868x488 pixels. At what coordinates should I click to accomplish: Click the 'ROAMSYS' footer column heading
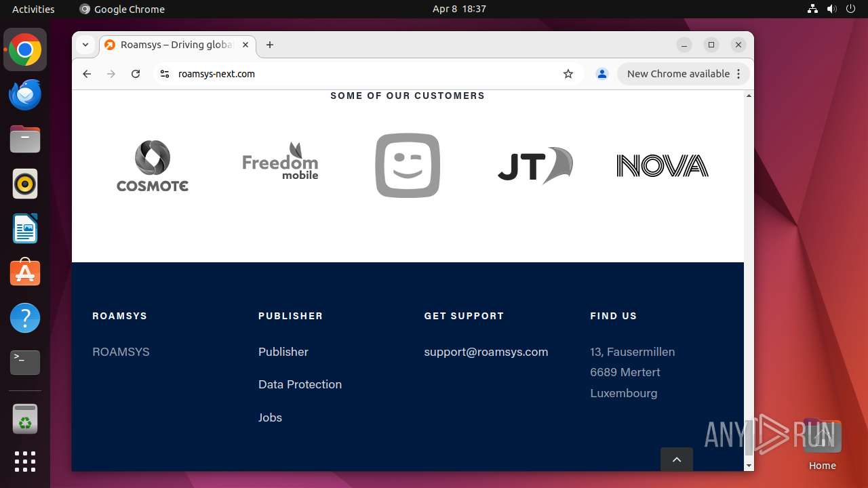pyautogui.click(x=119, y=316)
